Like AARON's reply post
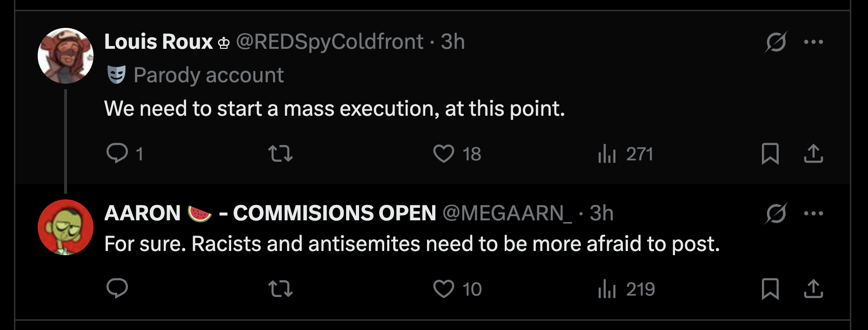The image size is (868, 330). (x=444, y=289)
